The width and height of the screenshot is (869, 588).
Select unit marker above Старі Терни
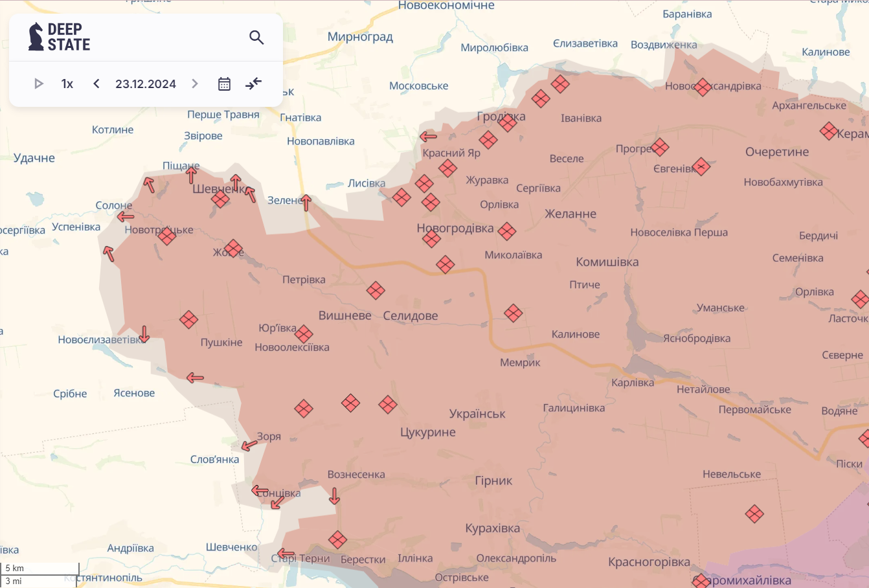[337, 539]
